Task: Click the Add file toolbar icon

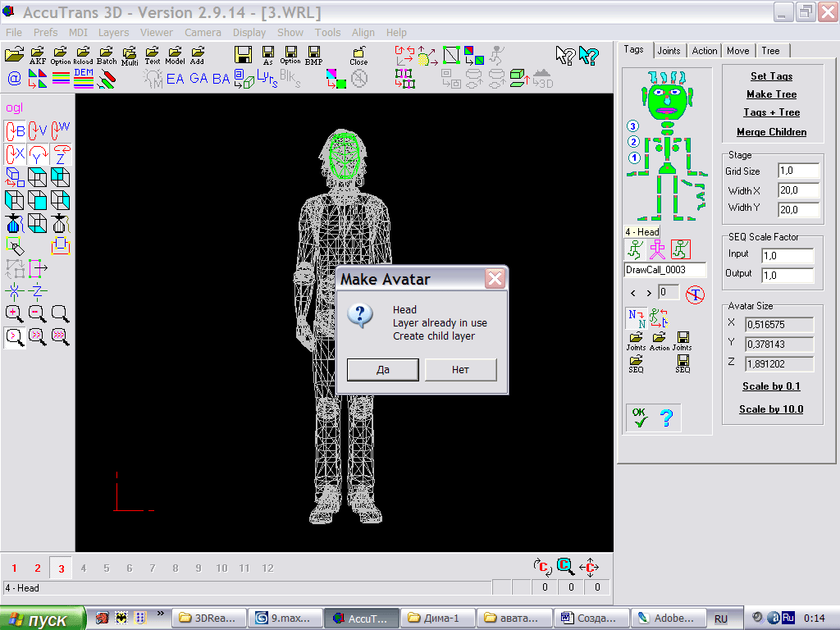Action: click(x=198, y=56)
